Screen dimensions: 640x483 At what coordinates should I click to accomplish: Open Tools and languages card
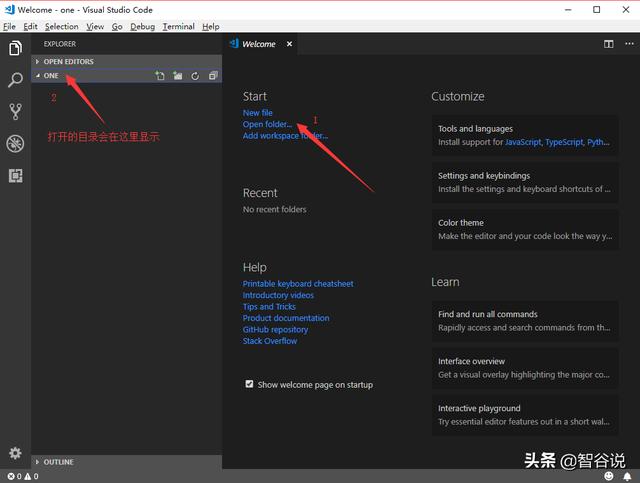click(525, 135)
